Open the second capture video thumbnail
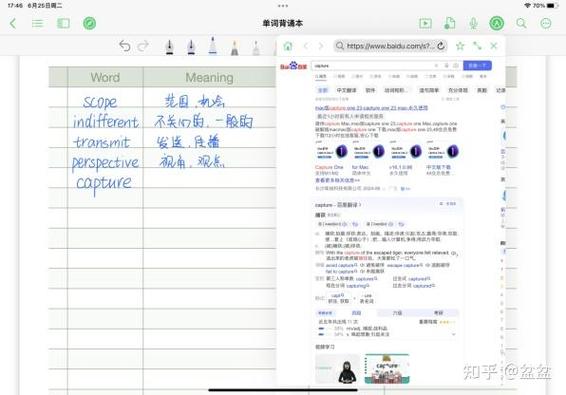566x395 pixels. pos(387,369)
